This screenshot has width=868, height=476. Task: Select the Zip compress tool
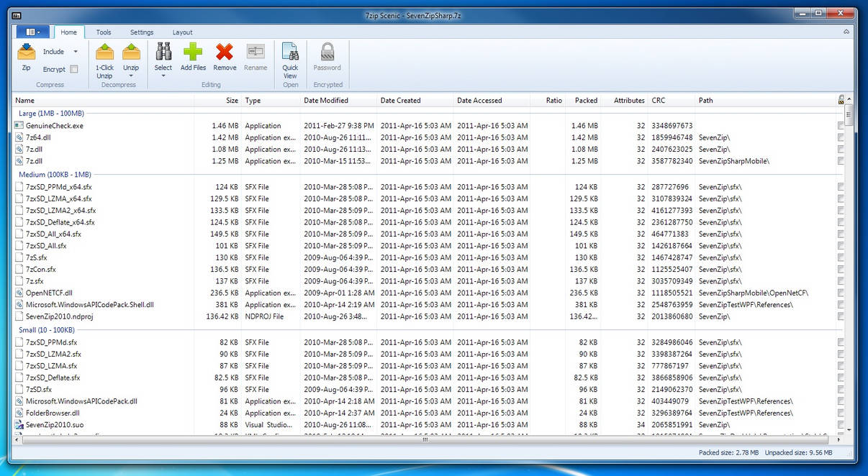[x=26, y=58]
